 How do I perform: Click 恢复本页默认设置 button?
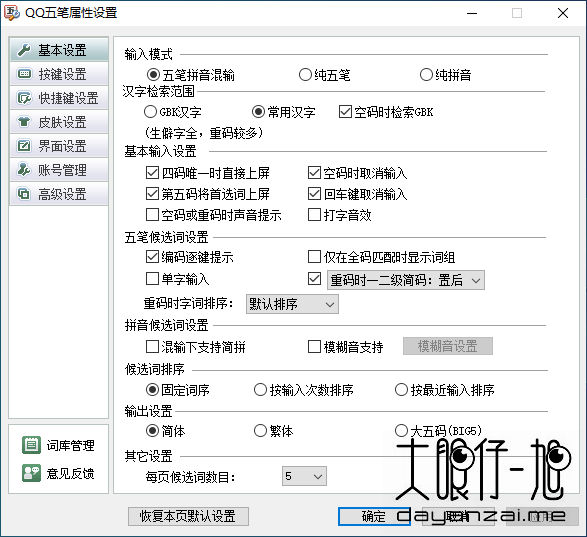pos(188,517)
